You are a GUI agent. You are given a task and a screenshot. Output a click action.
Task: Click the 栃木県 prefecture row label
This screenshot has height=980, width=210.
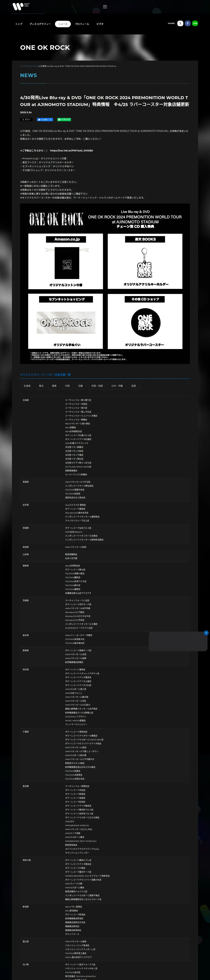(26, 635)
